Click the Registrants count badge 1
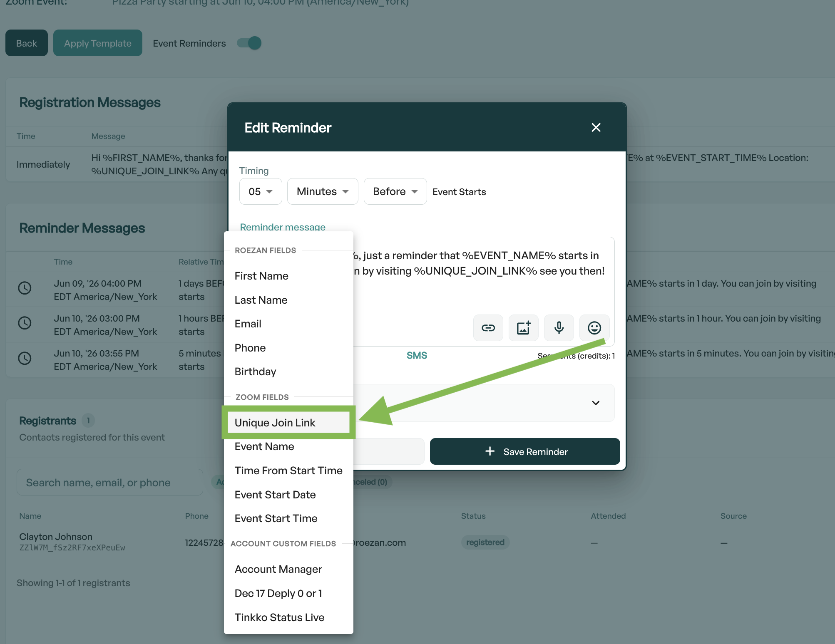 [88, 421]
